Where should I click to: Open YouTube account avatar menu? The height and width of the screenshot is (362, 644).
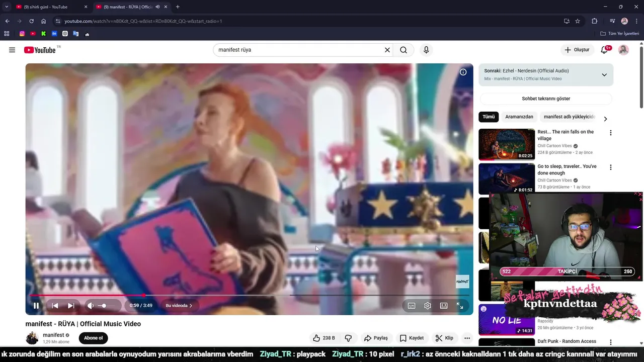click(623, 50)
